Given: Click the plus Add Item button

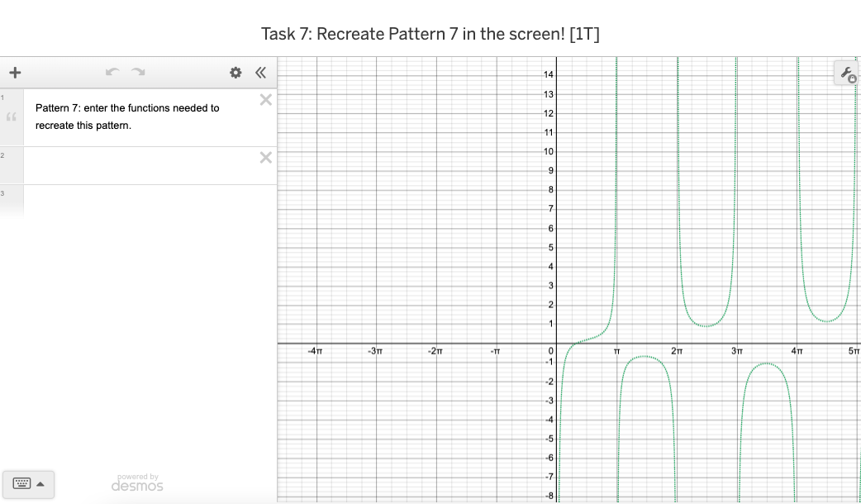Looking at the screenshot, I should (15, 73).
